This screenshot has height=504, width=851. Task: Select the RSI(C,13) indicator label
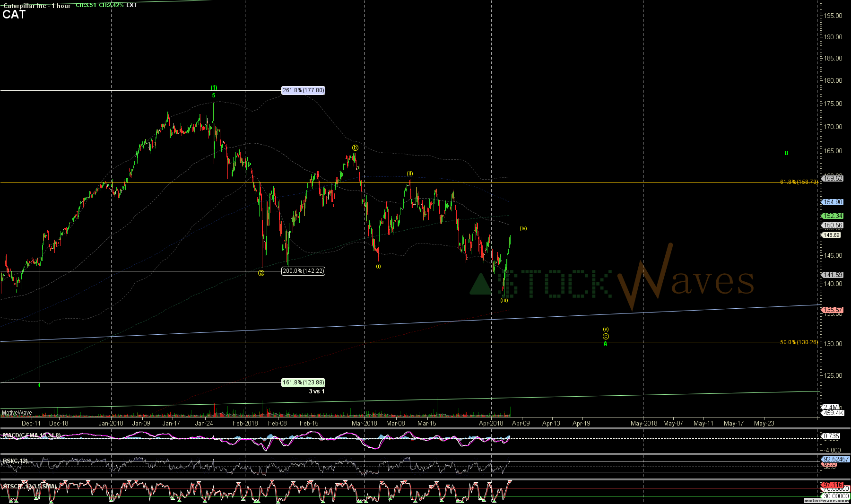pos(15,461)
